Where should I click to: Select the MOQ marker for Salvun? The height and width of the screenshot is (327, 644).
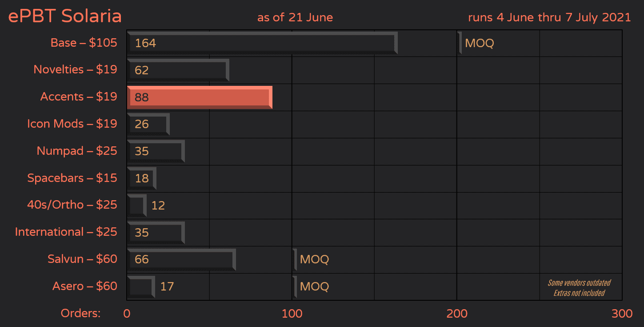pos(294,259)
